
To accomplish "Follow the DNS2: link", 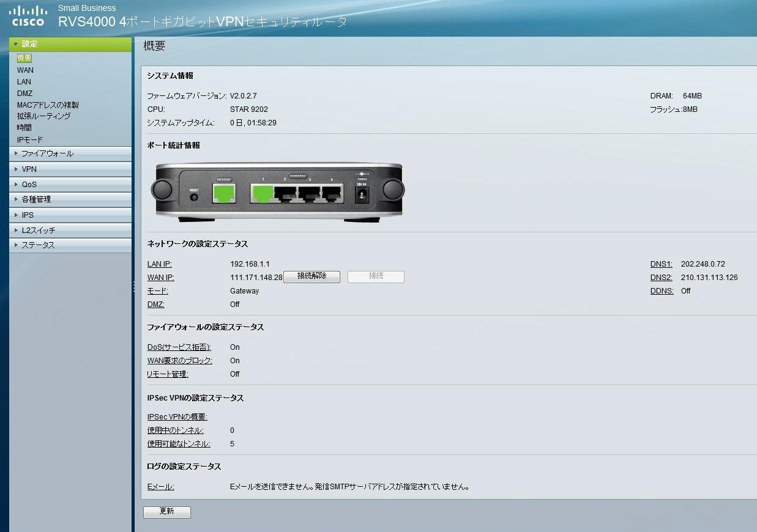I will 662,278.
